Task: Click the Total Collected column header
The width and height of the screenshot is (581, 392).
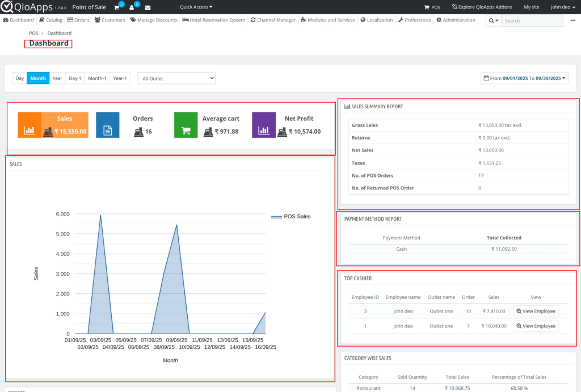Action: tap(504, 238)
